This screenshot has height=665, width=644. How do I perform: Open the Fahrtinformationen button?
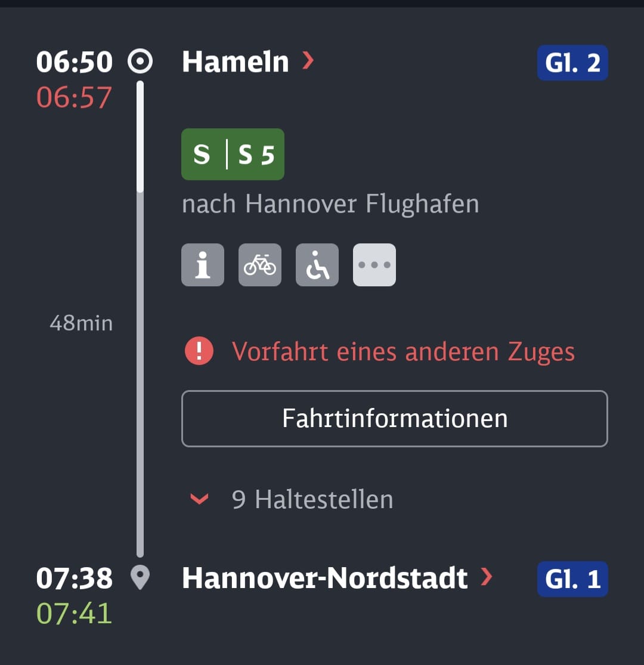[394, 418]
